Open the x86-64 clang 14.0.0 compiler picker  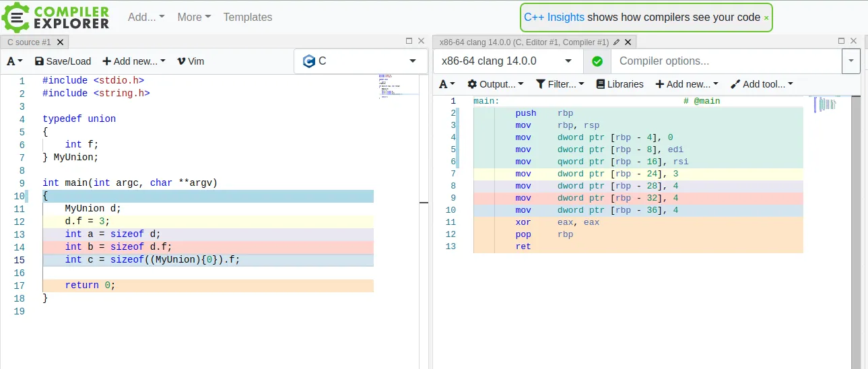click(x=507, y=61)
